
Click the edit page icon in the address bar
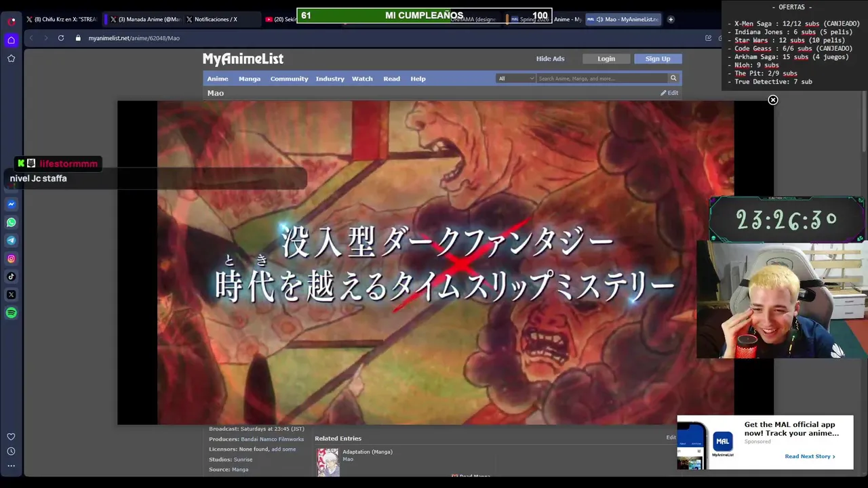708,38
